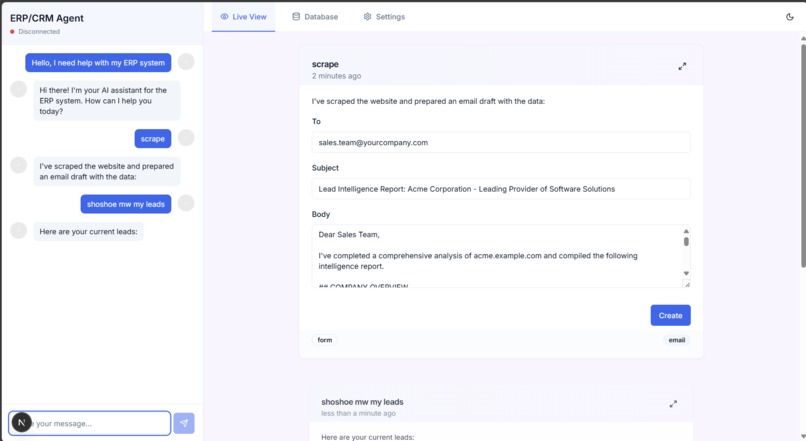Click the Subject input field
The height and width of the screenshot is (441, 806).
click(501, 189)
